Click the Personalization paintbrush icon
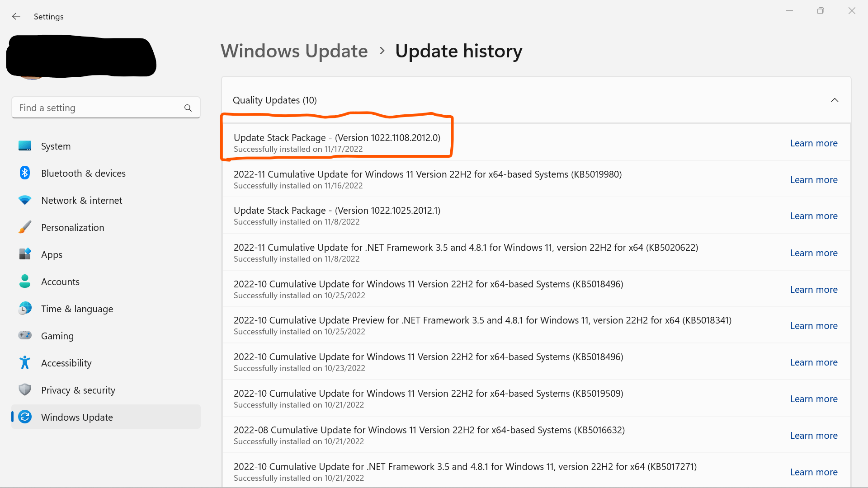This screenshot has height=488, width=868. click(x=25, y=227)
